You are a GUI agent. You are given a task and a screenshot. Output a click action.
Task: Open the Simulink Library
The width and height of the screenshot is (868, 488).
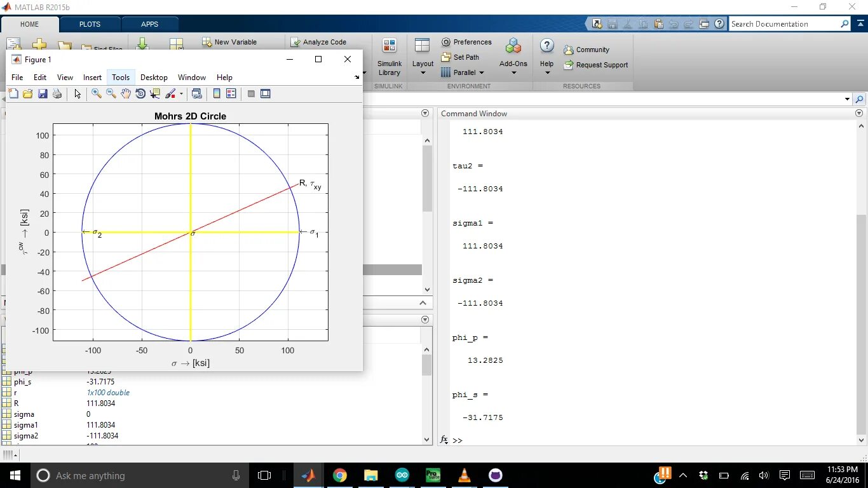[x=390, y=57]
